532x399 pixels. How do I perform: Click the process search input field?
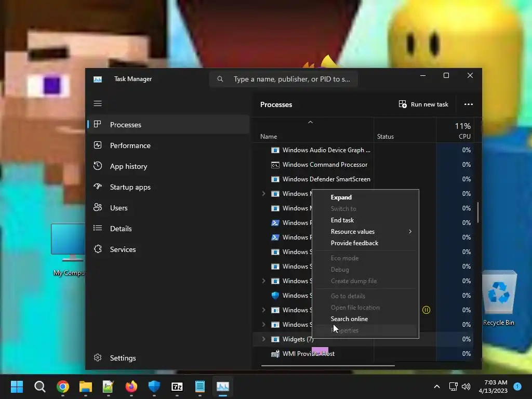click(284, 79)
